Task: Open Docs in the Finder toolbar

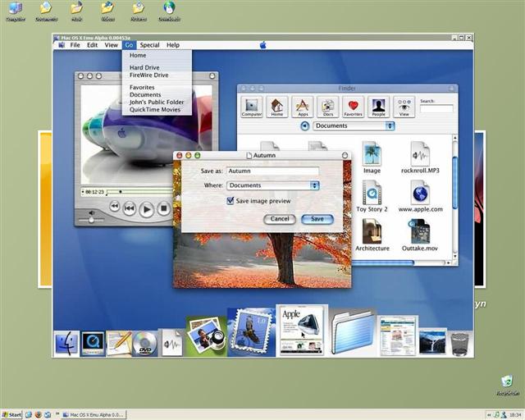Action: tap(328, 107)
